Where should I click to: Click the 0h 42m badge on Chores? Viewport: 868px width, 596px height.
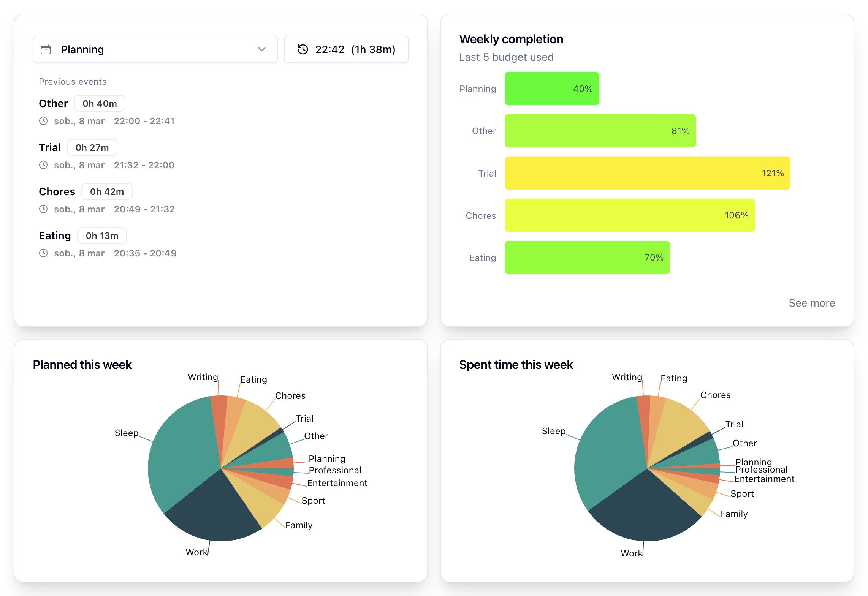107,191
